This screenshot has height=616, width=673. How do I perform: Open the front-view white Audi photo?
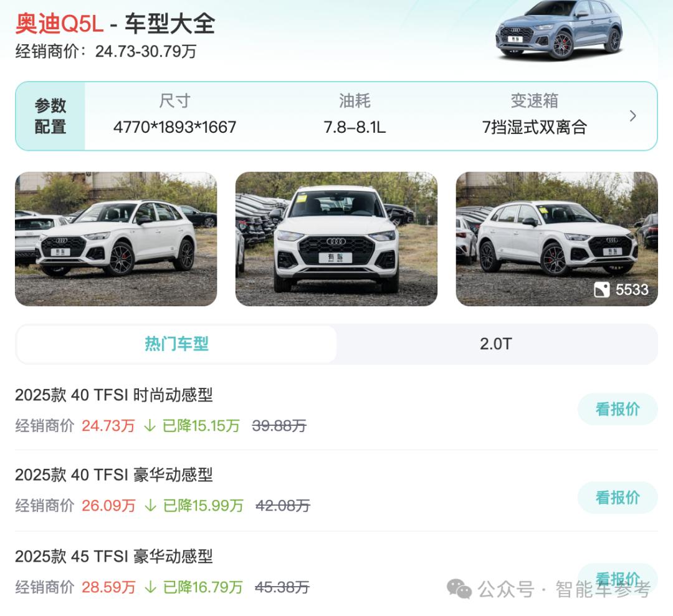[x=336, y=239]
